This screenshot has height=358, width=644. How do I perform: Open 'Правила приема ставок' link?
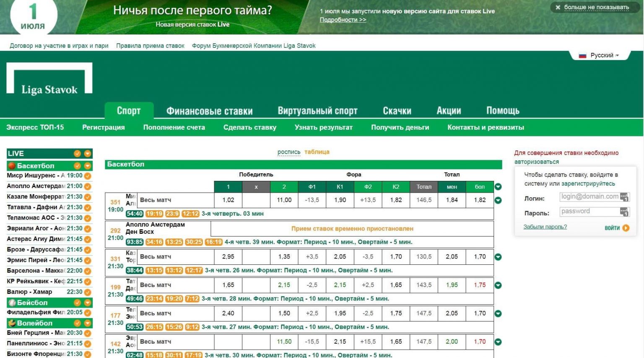(x=150, y=46)
